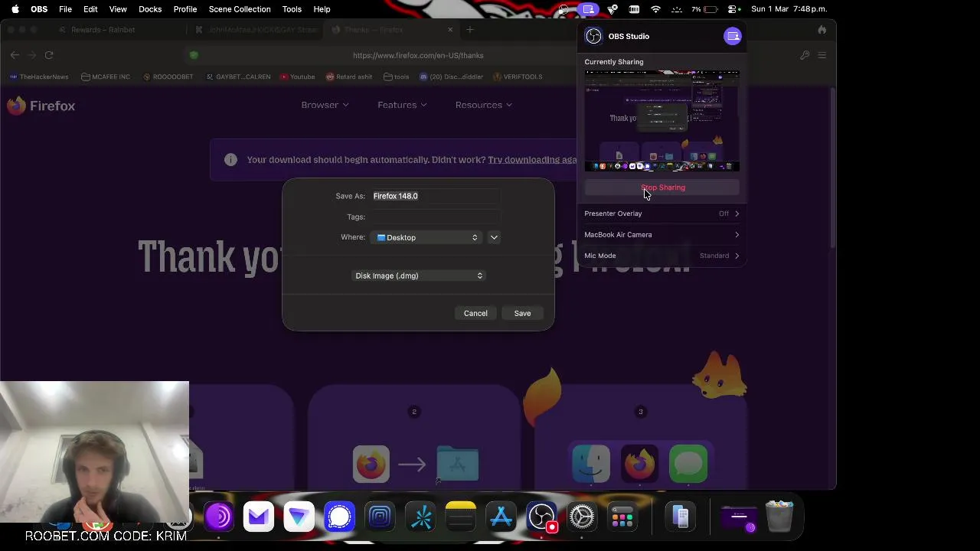Open the teal starburst dock app
The width and height of the screenshot is (980, 551).
pos(420,517)
